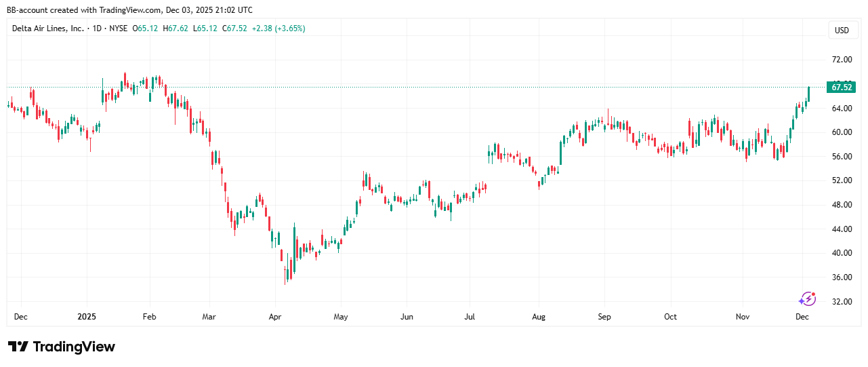Viewport: 868px width, 367px height.
Task: Click the green 67.52 current price tag
Action: (x=841, y=87)
